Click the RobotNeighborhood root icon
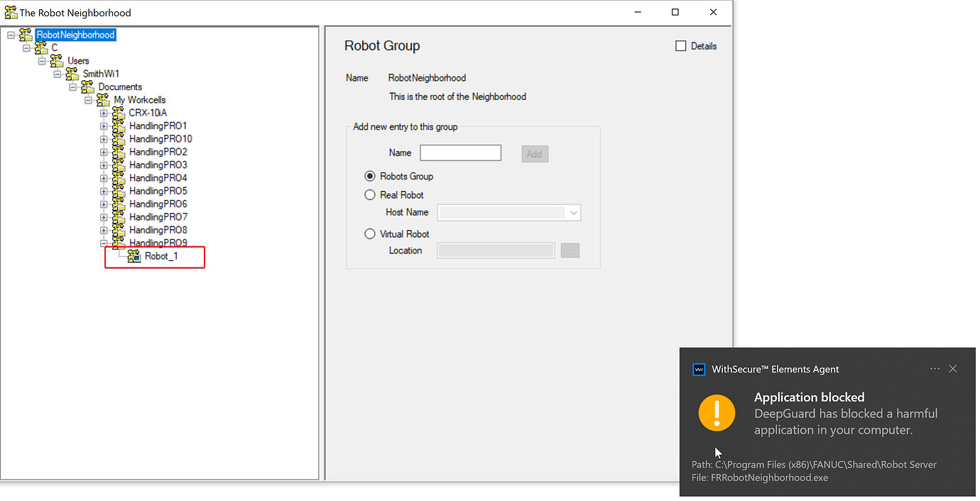Image resolution: width=980 pixels, height=501 pixels. (x=26, y=35)
